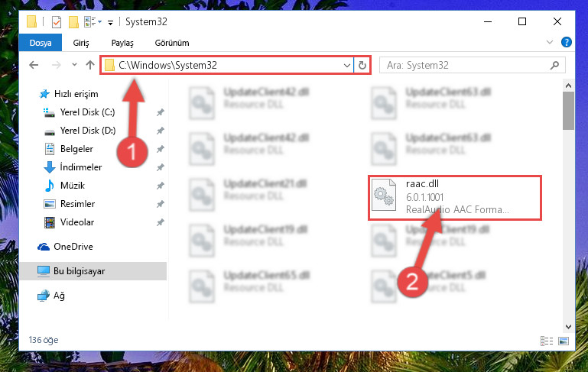The height and width of the screenshot is (372, 588).
Task: Click the search magnifier icon
Action: pyautogui.click(x=554, y=66)
